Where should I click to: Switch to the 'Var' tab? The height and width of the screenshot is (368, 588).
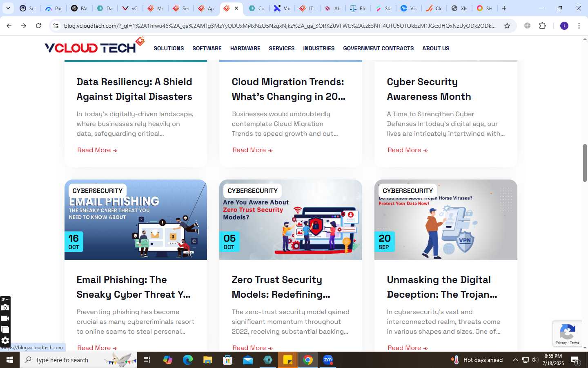click(282, 8)
